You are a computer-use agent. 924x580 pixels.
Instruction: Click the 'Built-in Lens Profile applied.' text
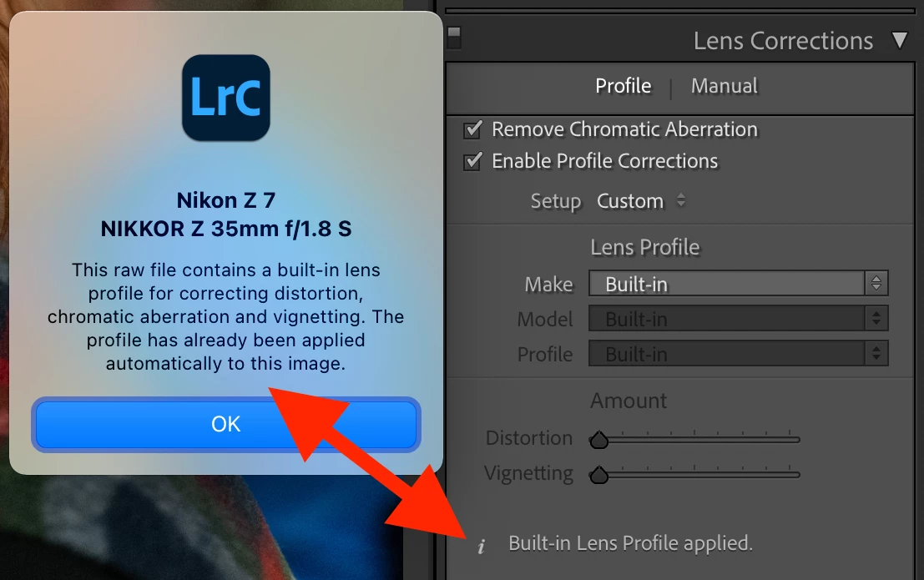tap(630, 543)
